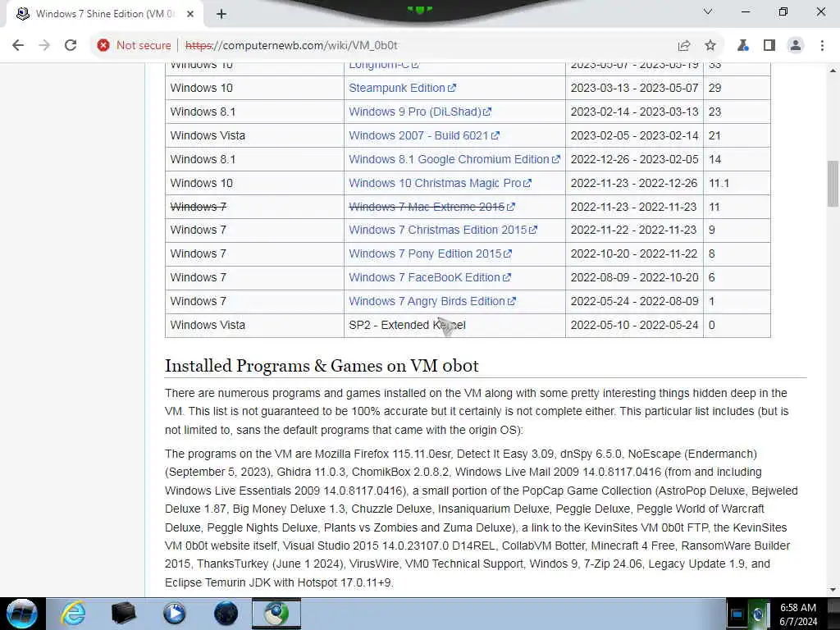
Task: Click the date range 2023-03-13 - 2023-05-07
Action: [x=634, y=88]
